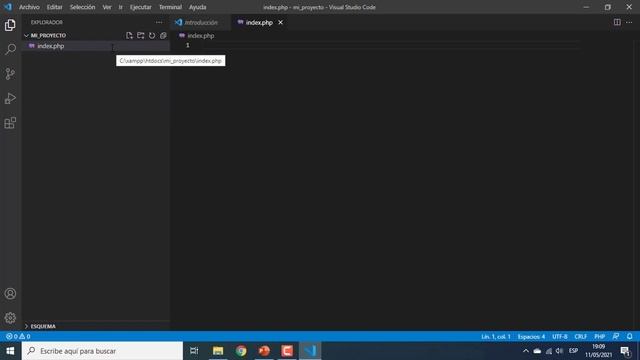Viewport: 640px width, 360px height.
Task: Change file encoding UTF-8
Action: coord(560,337)
